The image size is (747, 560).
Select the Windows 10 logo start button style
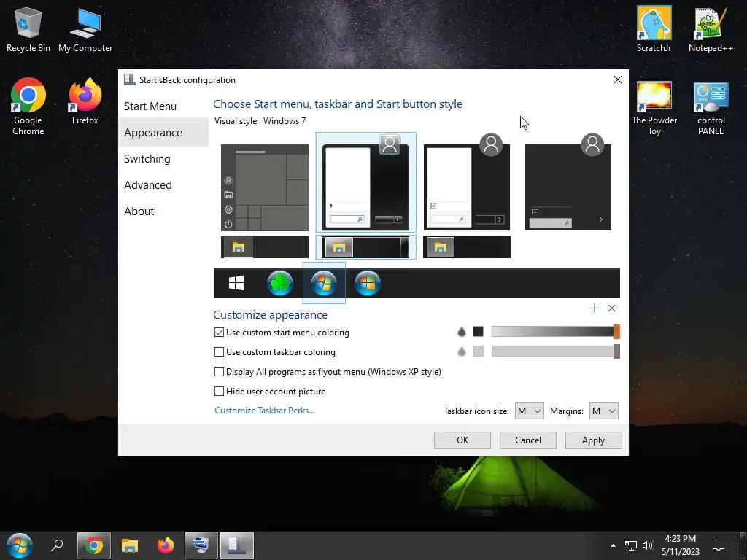tap(236, 284)
